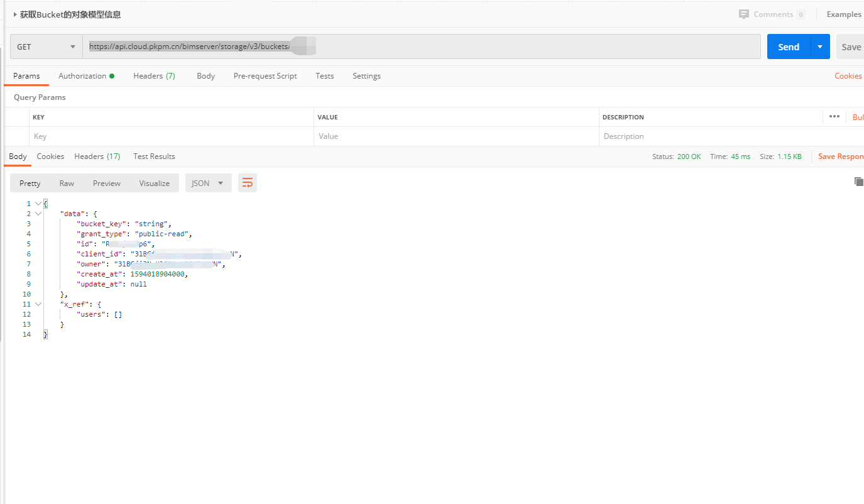Switch to response Test Results tab

(x=154, y=156)
